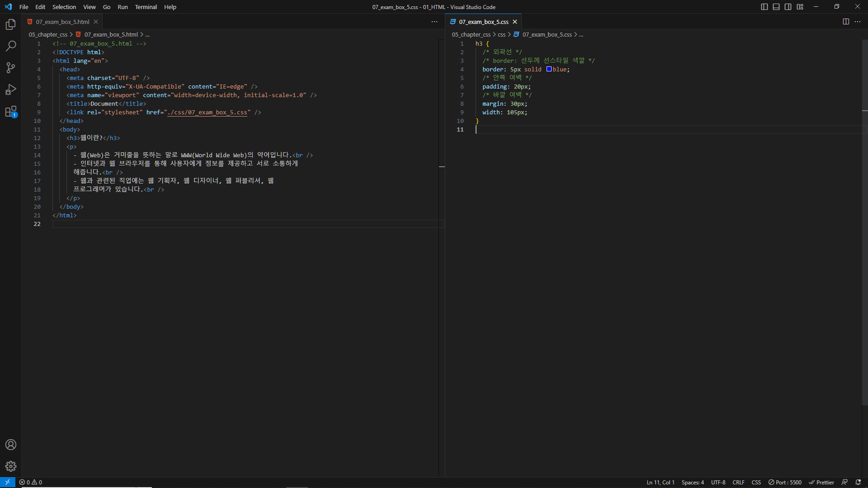The image size is (868, 488).
Task: Click the blue color swatch in border rule
Action: click(x=549, y=69)
